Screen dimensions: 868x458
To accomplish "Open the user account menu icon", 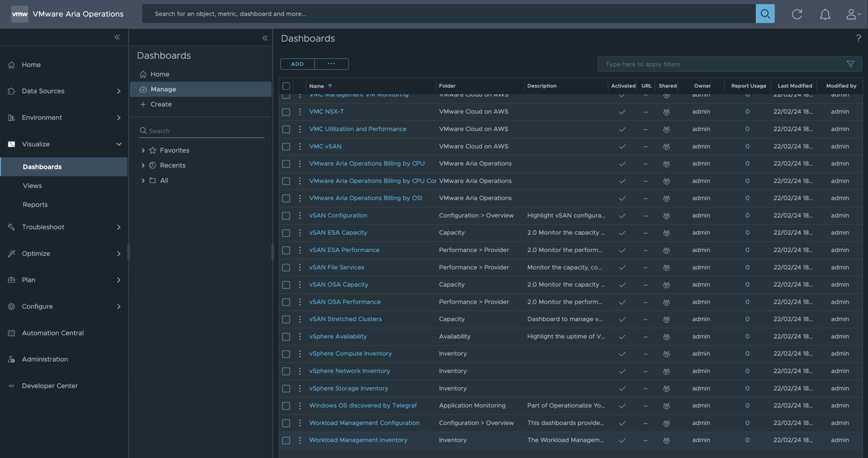I will (x=851, y=14).
